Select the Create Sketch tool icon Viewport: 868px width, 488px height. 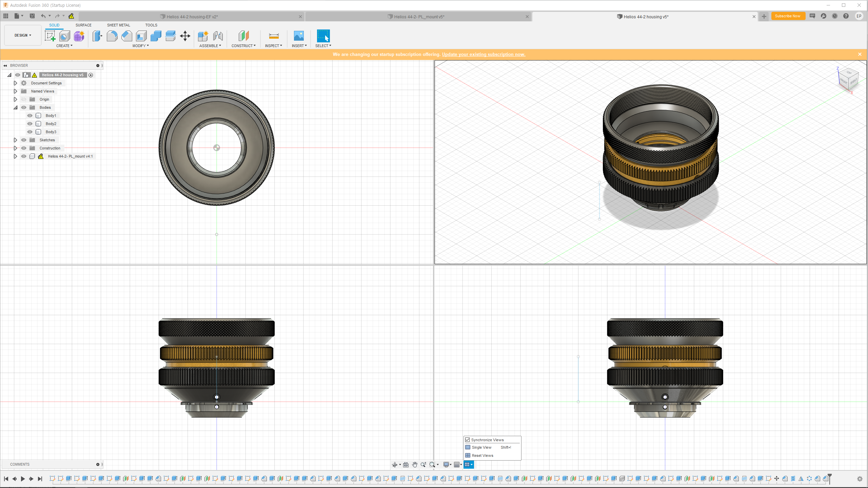[x=50, y=36]
